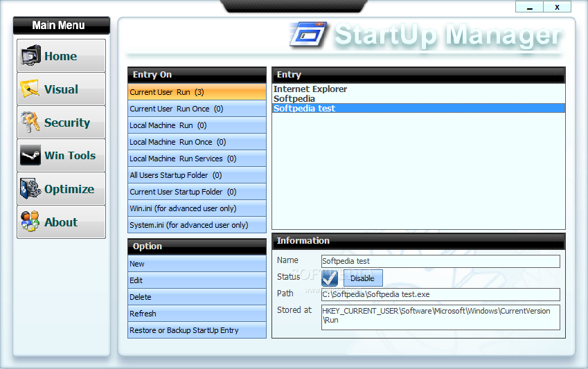Click the Win Tools icon
Screen dimensions: 588x369
coord(30,155)
